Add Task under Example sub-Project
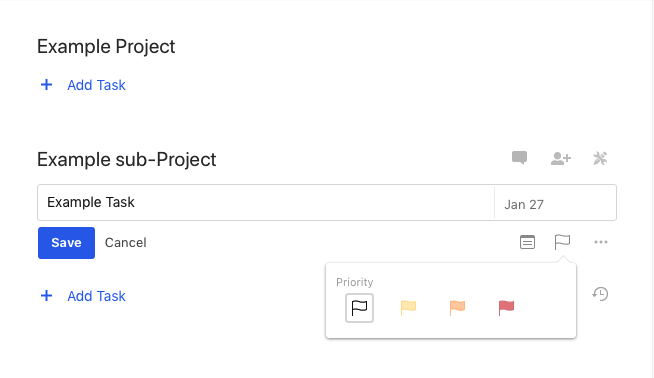654x378 pixels. click(96, 296)
